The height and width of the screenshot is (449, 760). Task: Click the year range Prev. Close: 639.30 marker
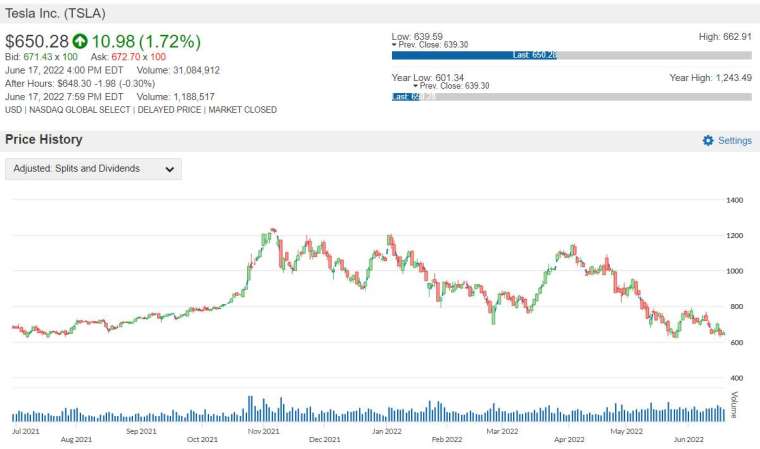pyautogui.click(x=451, y=86)
